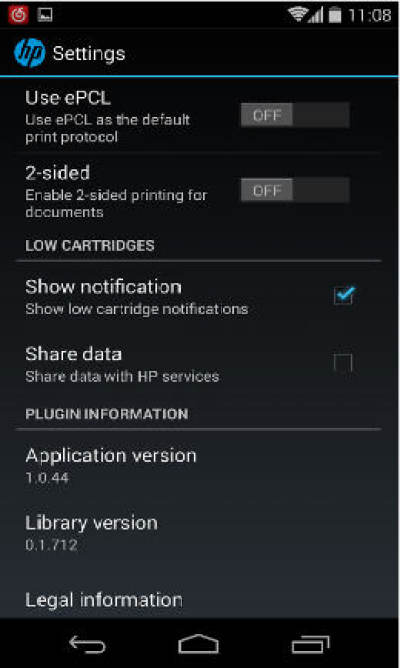Tap the HP logo icon
This screenshot has height=668, width=400.
(x=29, y=53)
